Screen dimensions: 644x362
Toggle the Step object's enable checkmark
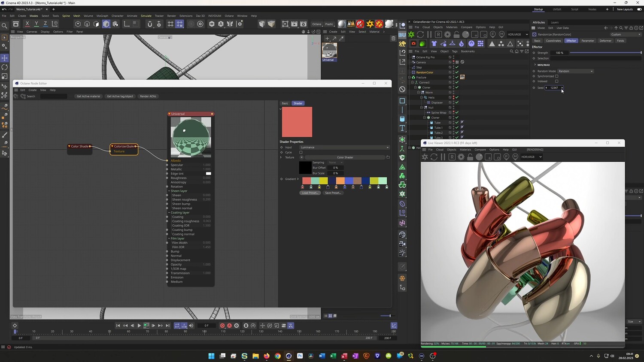pos(457,67)
